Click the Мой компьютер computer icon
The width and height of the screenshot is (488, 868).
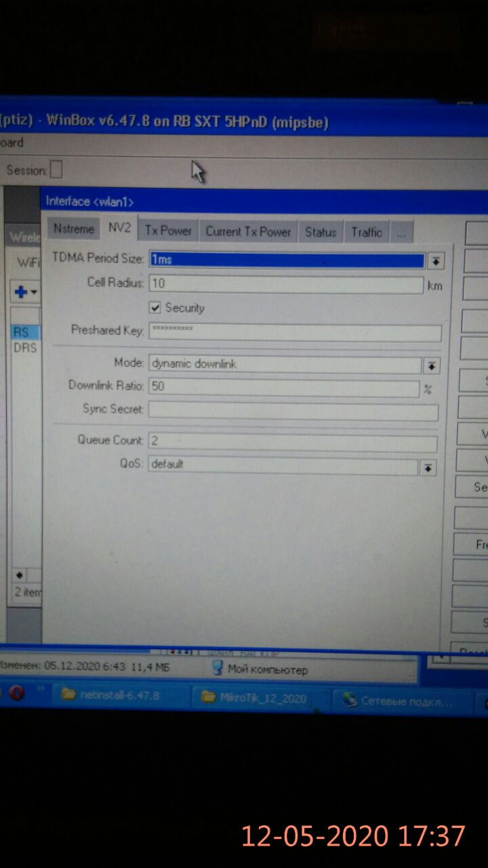[218, 668]
